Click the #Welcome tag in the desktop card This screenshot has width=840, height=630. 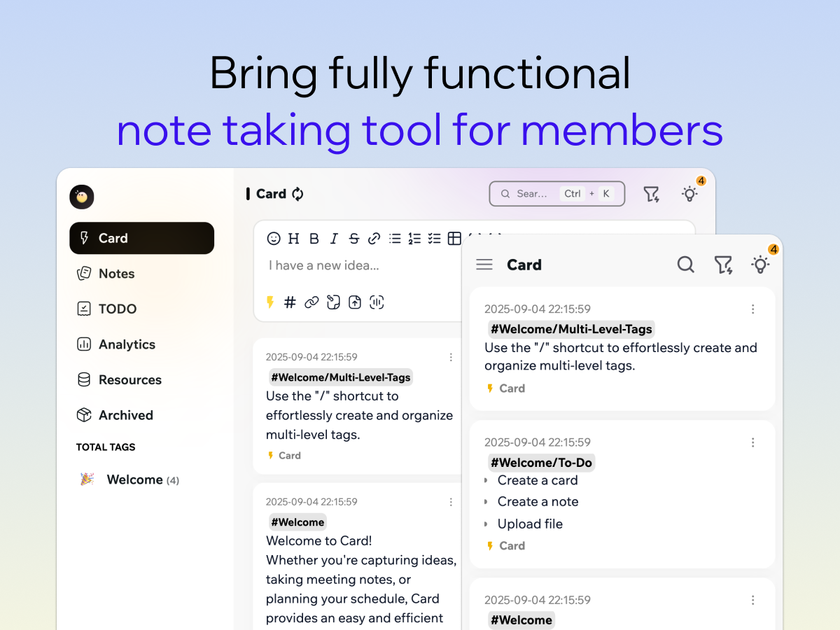[297, 522]
